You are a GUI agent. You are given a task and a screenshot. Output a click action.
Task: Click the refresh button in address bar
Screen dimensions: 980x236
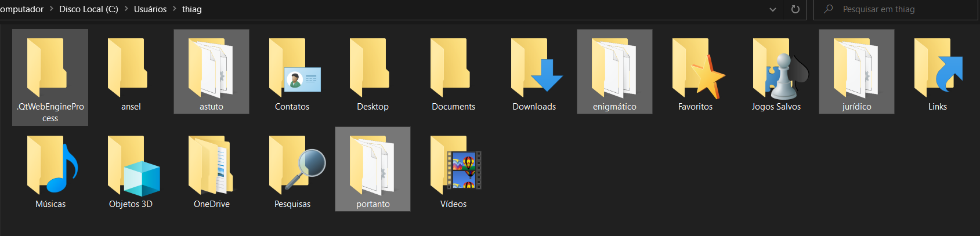(795, 9)
